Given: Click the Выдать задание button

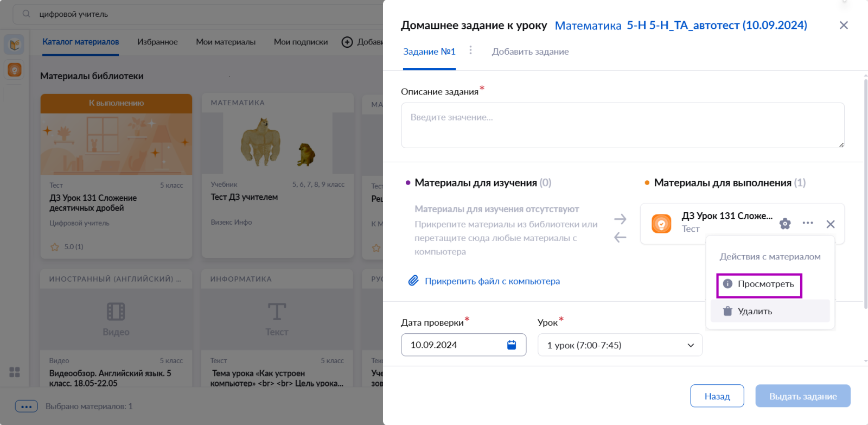Looking at the screenshot, I should point(803,396).
